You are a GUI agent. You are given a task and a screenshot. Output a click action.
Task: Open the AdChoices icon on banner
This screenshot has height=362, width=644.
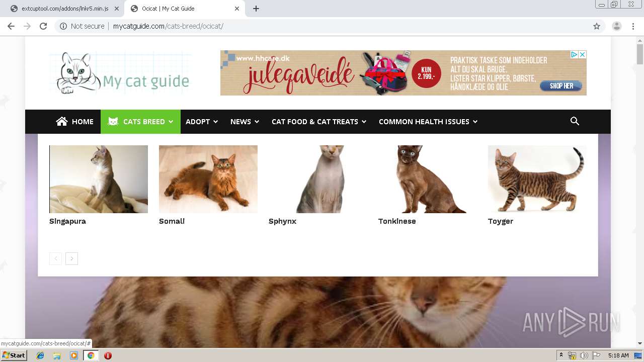tap(574, 54)
